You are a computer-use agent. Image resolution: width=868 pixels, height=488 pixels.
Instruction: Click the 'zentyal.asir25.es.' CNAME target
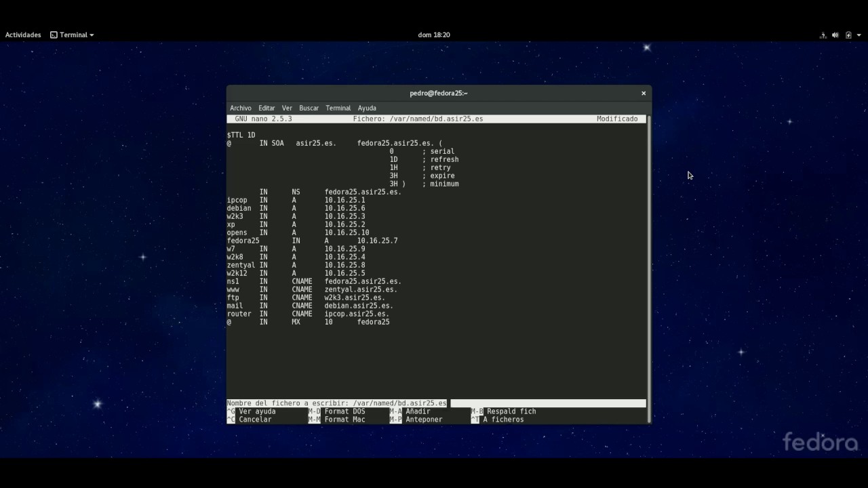[361, 289]
